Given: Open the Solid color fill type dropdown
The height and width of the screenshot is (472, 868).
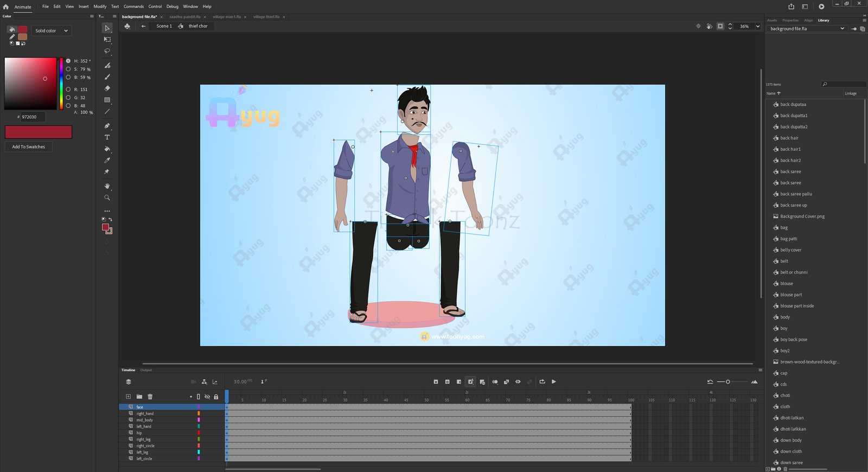Looking at the screenshot, I should [52, 31].
